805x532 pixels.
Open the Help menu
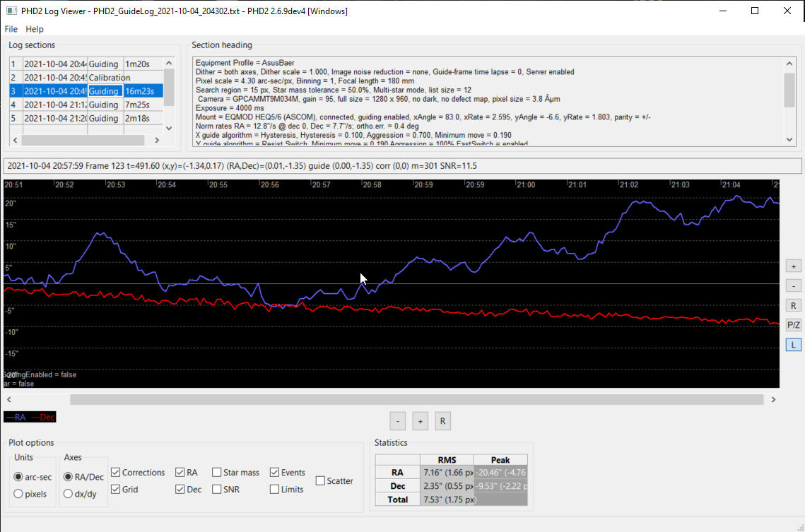(35, 29)
